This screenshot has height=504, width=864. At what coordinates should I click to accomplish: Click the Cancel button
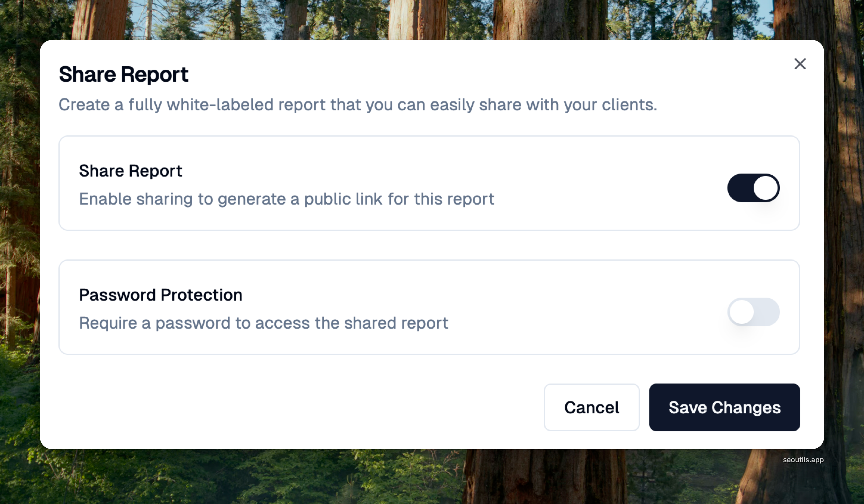point(592,407)
